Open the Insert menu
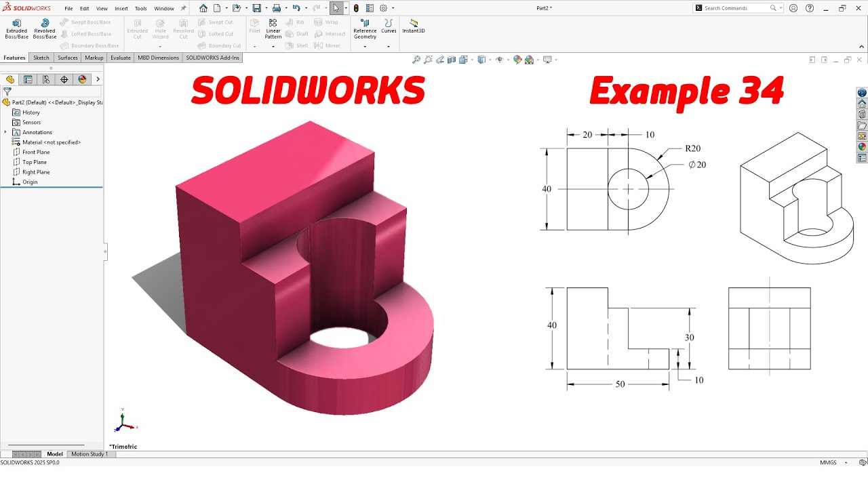868x488 pixels. [x=121, y=9]
